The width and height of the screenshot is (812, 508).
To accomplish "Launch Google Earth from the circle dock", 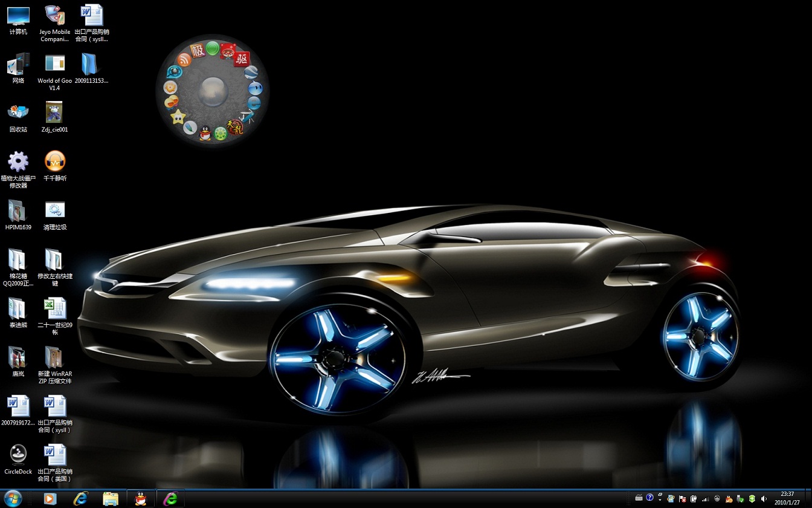I will tap(251, 73).
